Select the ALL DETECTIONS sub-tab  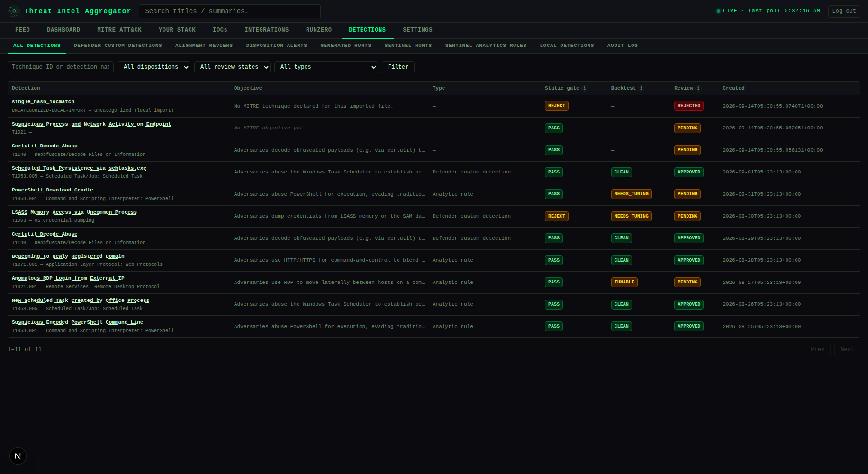[37, 46]
